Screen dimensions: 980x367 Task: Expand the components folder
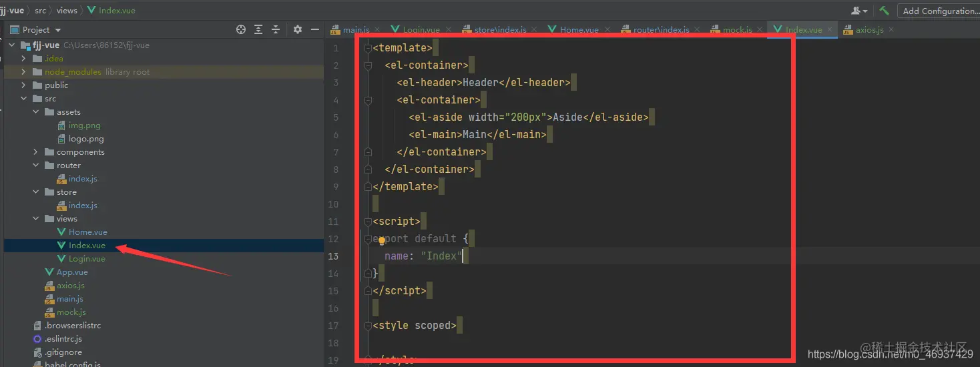coord(36,152)
